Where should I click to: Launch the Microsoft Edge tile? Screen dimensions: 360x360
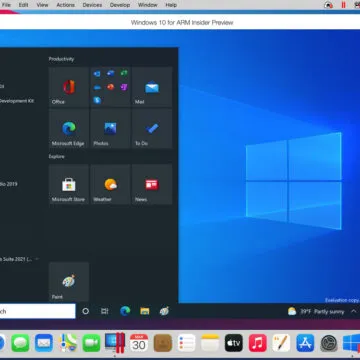69,129
